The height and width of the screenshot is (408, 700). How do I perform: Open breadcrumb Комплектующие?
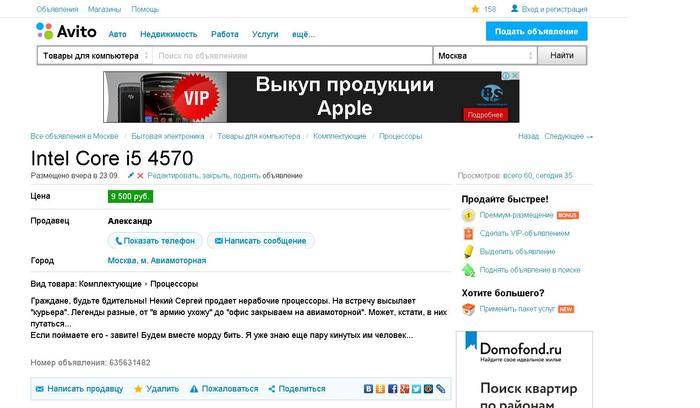coord(340,136)
